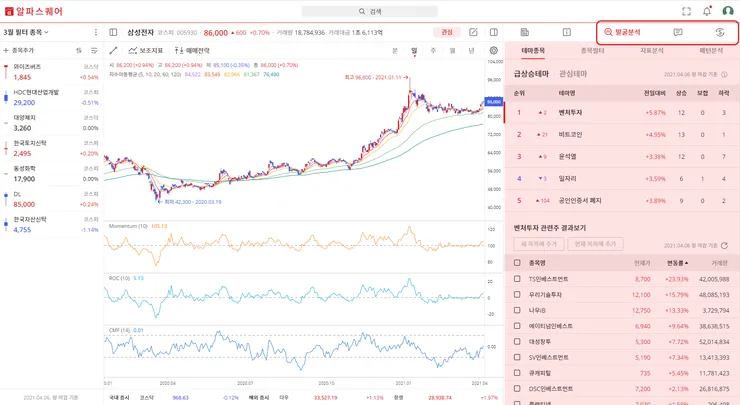Click in the 검색 search field

click(370, 11)
